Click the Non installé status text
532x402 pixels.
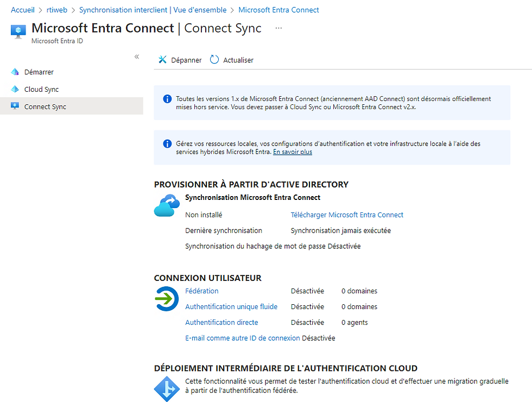pos(204,215)
